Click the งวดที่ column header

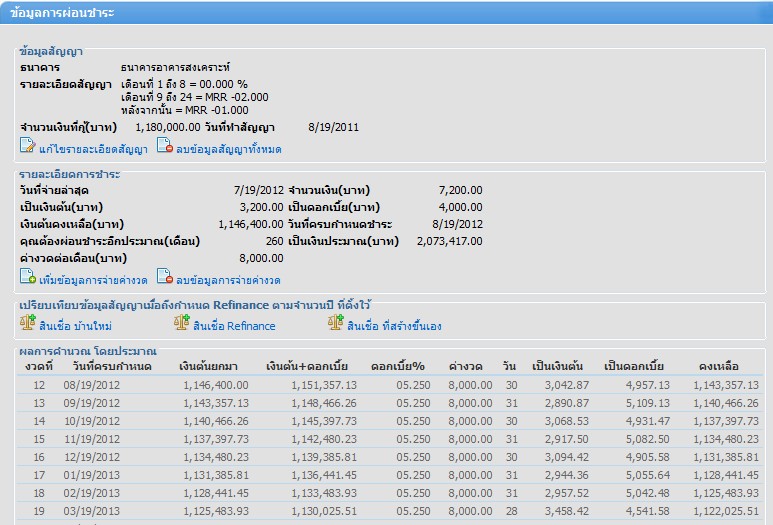coord(39,367)
